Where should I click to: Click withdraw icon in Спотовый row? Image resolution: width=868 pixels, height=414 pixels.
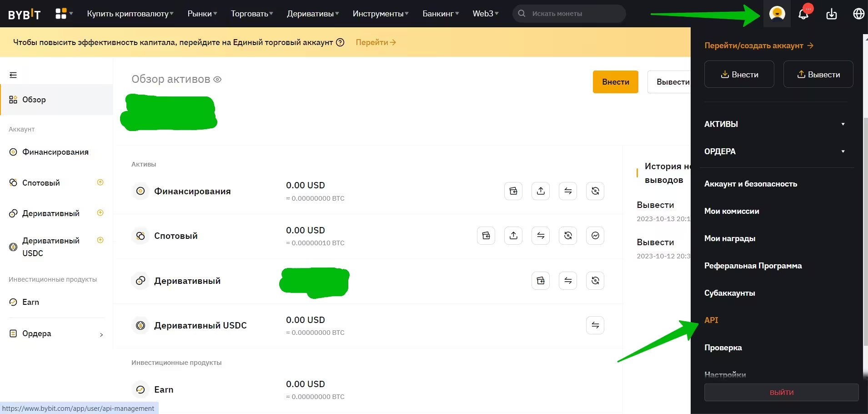click(x=513, y=236)
